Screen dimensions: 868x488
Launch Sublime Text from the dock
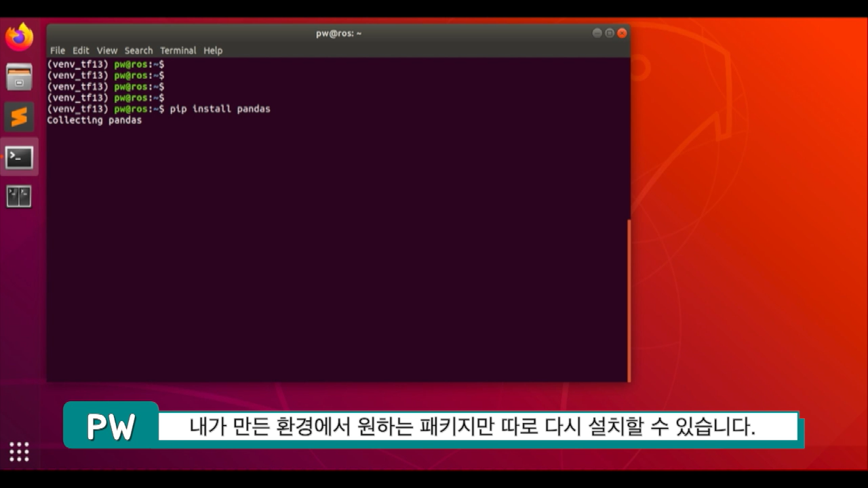(19, 117)
